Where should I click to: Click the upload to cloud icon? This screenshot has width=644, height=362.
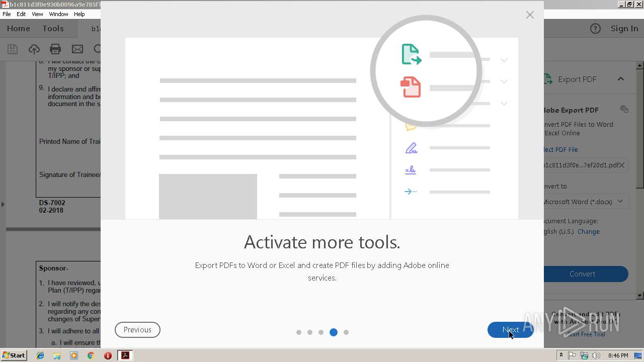(34, 49)
